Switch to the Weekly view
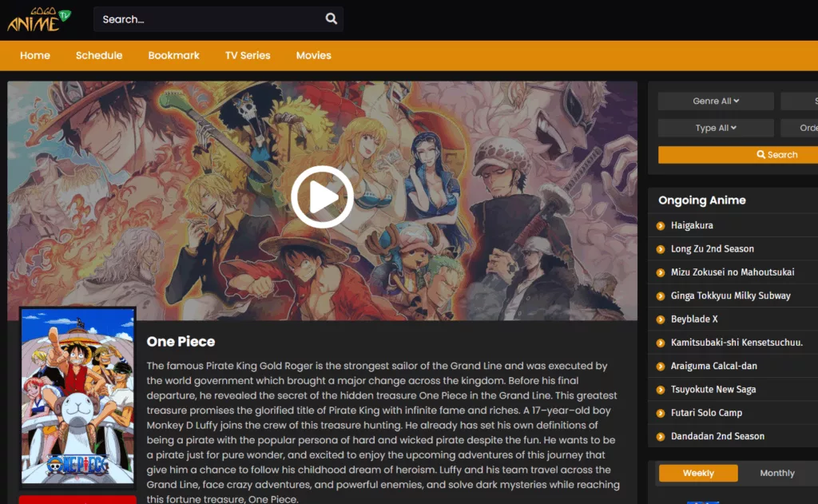 tap(697, 473)
